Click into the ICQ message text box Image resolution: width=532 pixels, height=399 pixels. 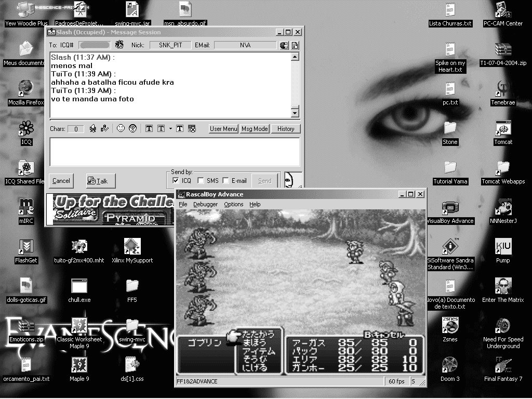[x=175, y=152]
